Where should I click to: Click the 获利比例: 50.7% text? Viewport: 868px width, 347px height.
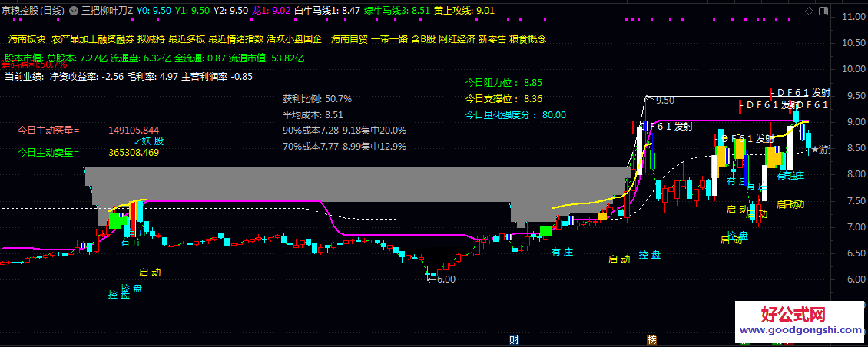tap(317, 99)
